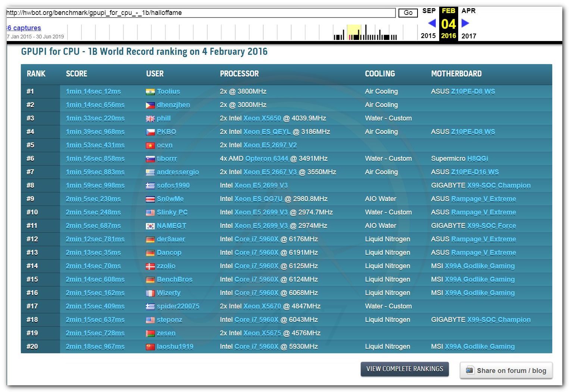Click the highlighted 2016 sparkline in timeline
569x392 pixels.
(x=354, y=32)
